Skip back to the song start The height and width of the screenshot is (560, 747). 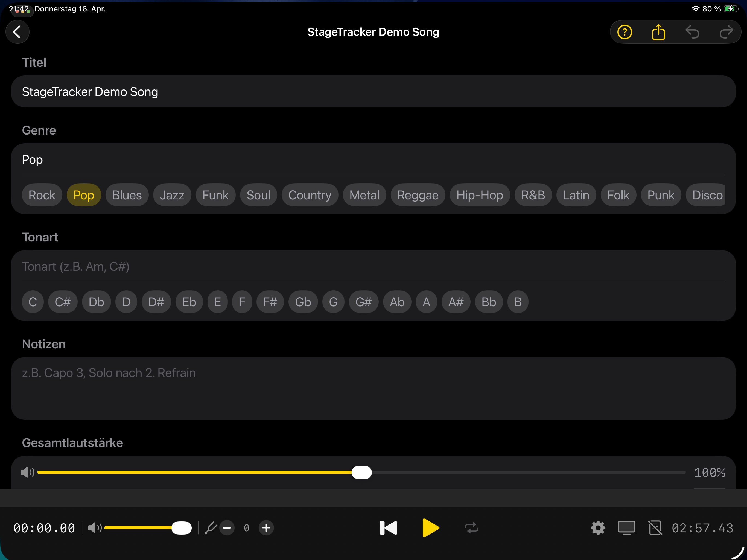(388, 527)
